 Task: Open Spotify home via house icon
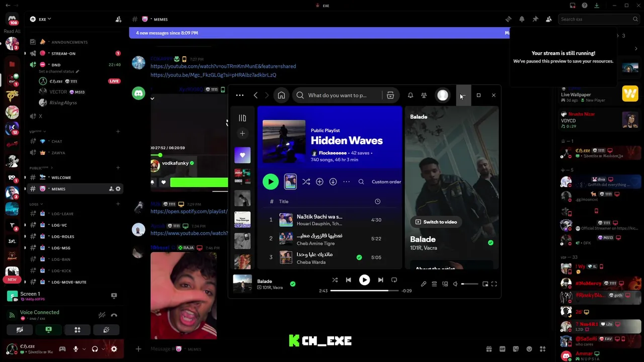point(281,96)
